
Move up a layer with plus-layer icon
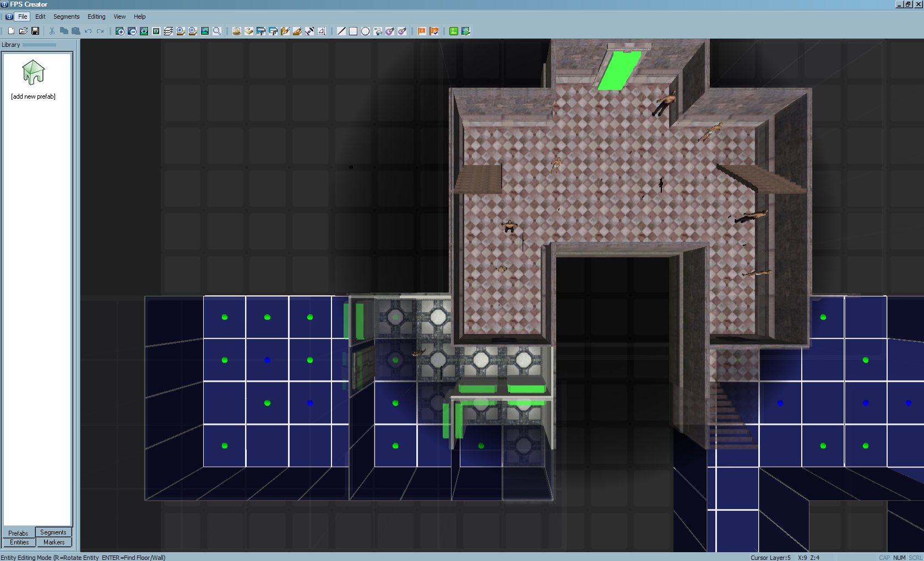pyautogui.click(x=181, y=31)
